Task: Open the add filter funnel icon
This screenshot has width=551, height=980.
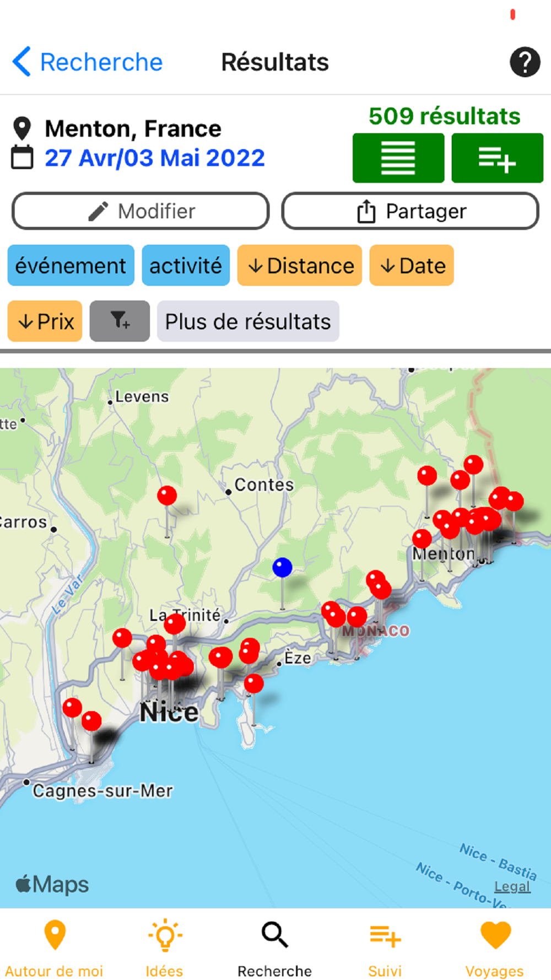Action: click(120, 321)
